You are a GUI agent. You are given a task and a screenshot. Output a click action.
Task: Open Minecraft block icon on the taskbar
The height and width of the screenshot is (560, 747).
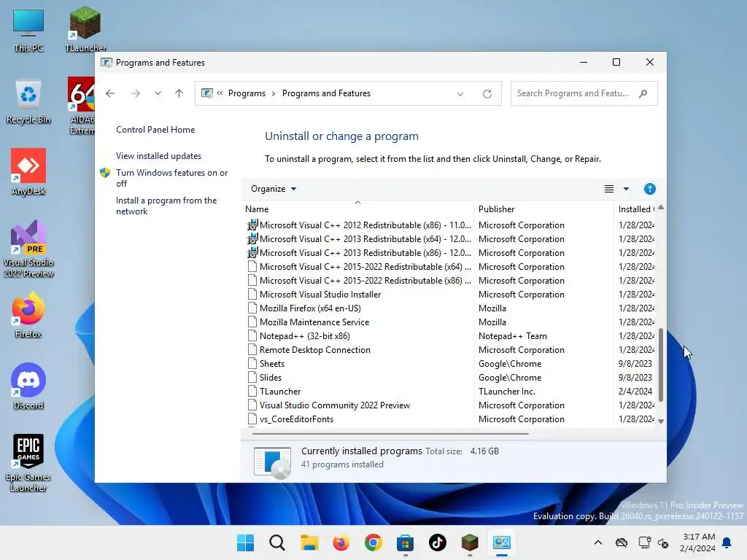[470, 542]
